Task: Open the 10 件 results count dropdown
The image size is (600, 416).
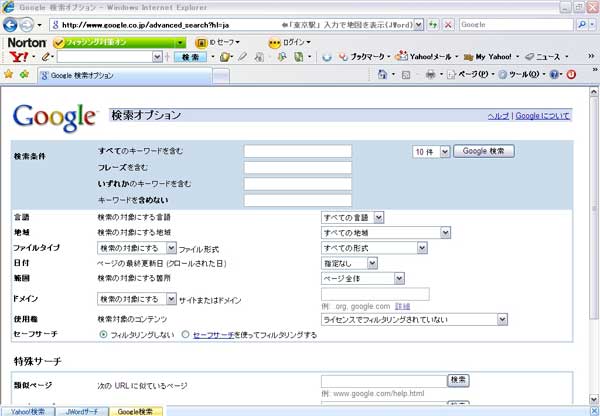Action: click(431, 152)
